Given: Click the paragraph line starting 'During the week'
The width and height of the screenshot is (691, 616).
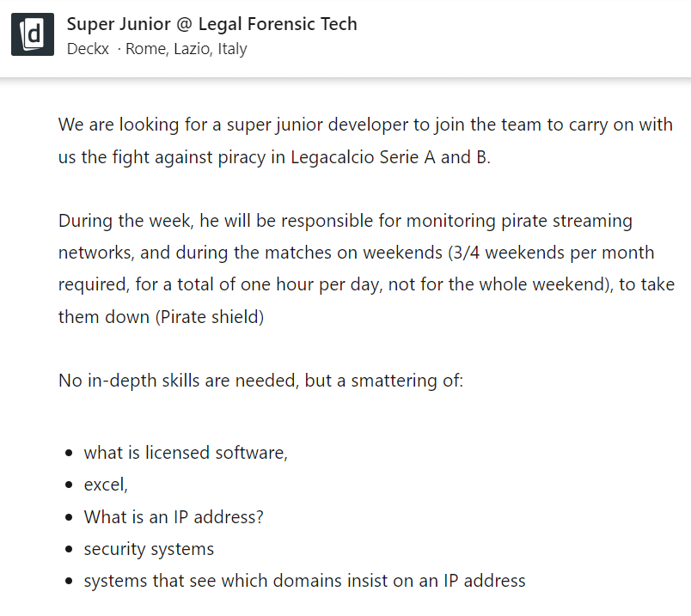Looking at the screenshot, I should point(345,221).
